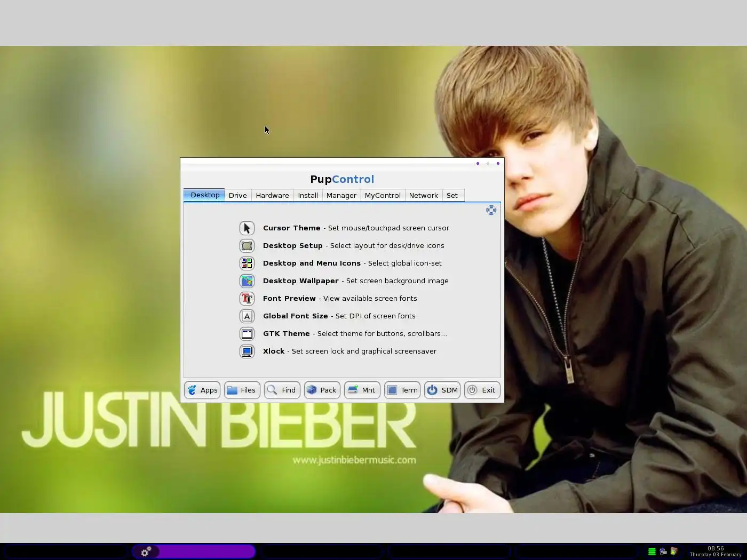Open the green bars tray icon
The image size is (747, 560).
(x=651, y=552)
